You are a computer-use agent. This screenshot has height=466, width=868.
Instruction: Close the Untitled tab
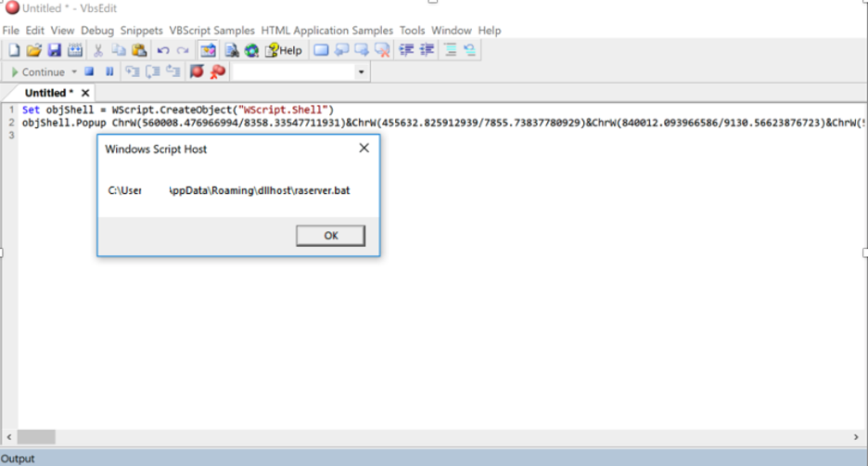coord(85,93)
